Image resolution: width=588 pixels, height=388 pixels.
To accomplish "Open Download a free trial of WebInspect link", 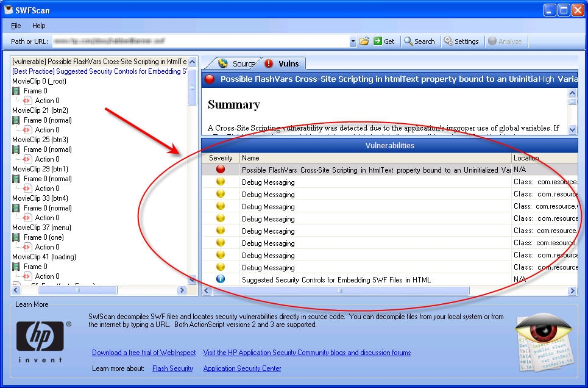I will coord(144,353).
